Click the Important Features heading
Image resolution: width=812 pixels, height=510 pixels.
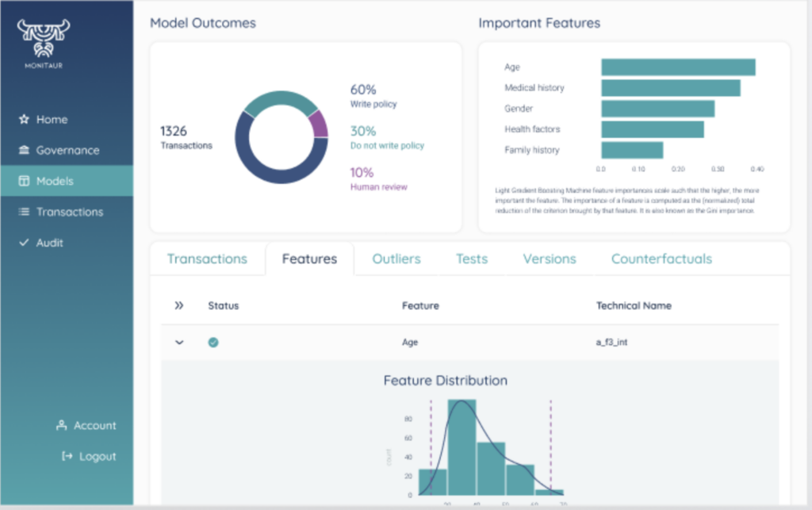[539, 23]
